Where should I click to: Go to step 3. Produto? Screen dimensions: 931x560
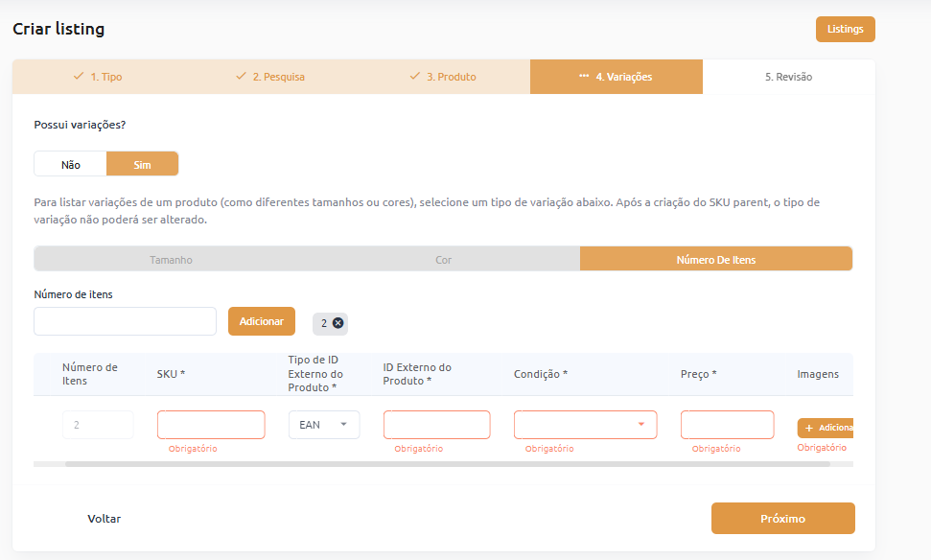coord(443,77)
